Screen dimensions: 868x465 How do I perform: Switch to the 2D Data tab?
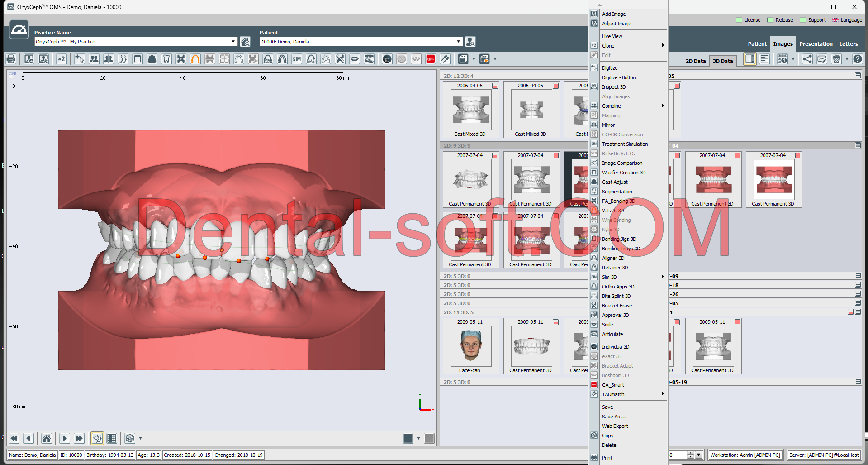695,61
